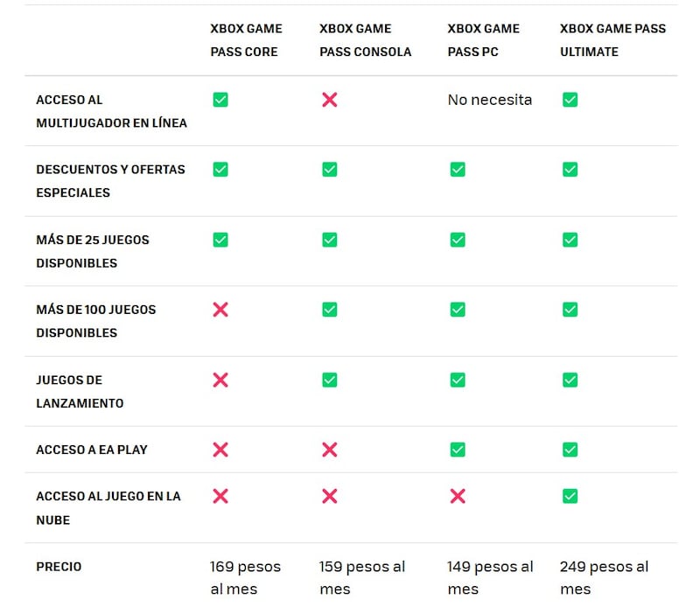
Task: Click the "Precio" row label
Action: pyautogui.click(x=59, y=567)
